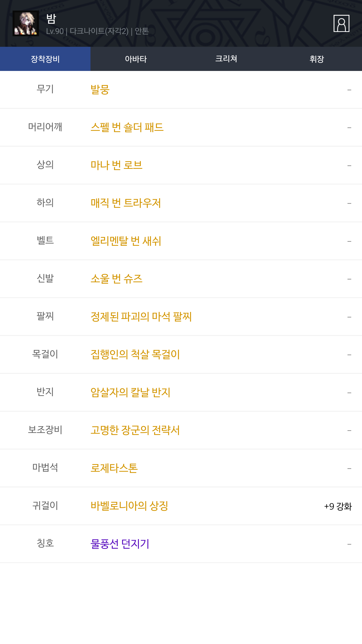Click 엘리멘탈 번 새쉬 belt item
Image resolution: width=362 pixels, height=644 pixels.
(x=126, y=241)
